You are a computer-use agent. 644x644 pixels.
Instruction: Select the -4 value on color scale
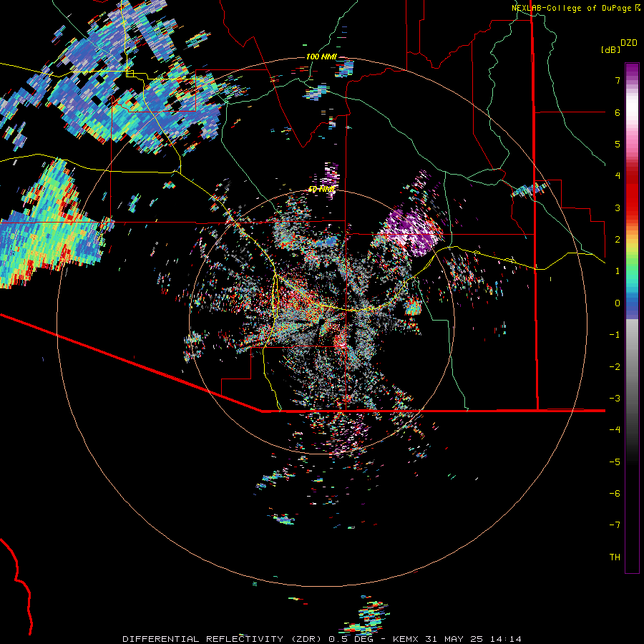click(x=615, y=430)
